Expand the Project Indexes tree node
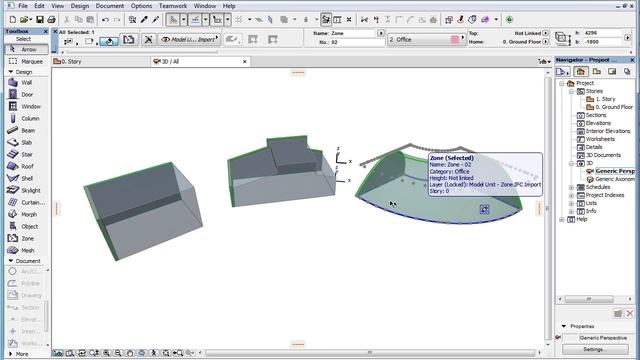 point(571,196)
